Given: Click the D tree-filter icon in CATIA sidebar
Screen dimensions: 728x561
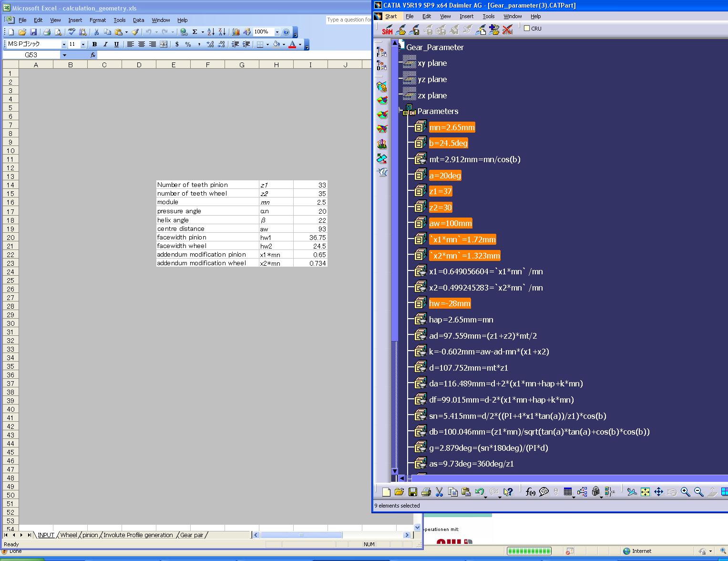Looking at the screenshot, I should click(381, 65).
